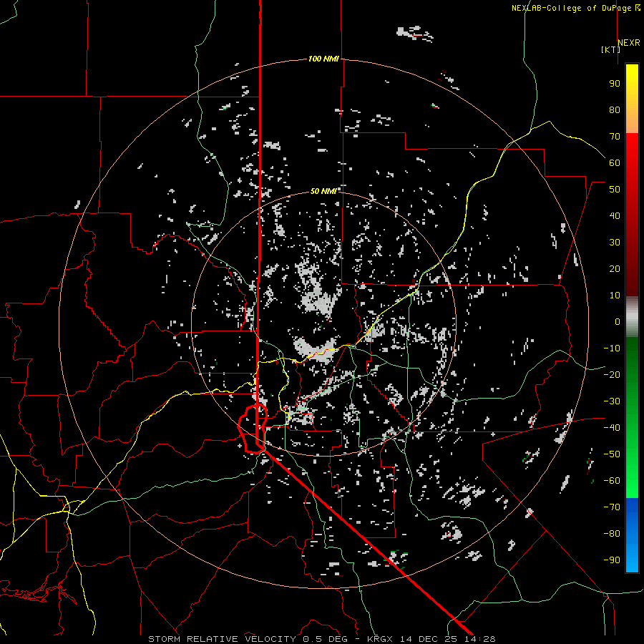Click the 14 DEC 25 date in caption
Viewport: 644px width, 644px height.
tap(430, 639)
